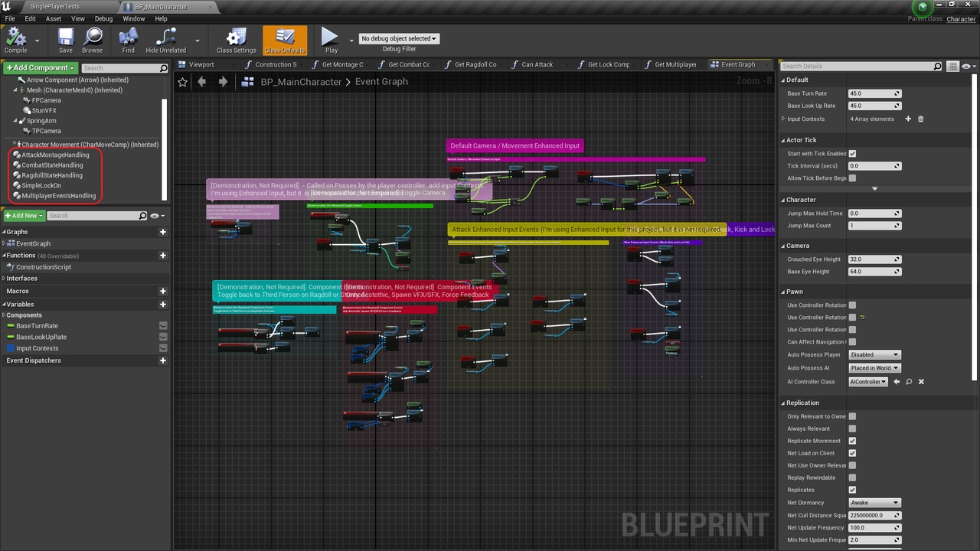This screenshot has width=980, height=551.
Task: Click the Add New button in My Blueprint
Action: (x=23, y=215)
